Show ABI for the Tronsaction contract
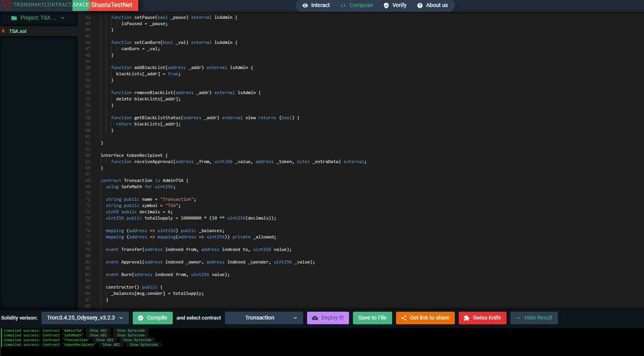644x356 pixels. tap(104, 340)
